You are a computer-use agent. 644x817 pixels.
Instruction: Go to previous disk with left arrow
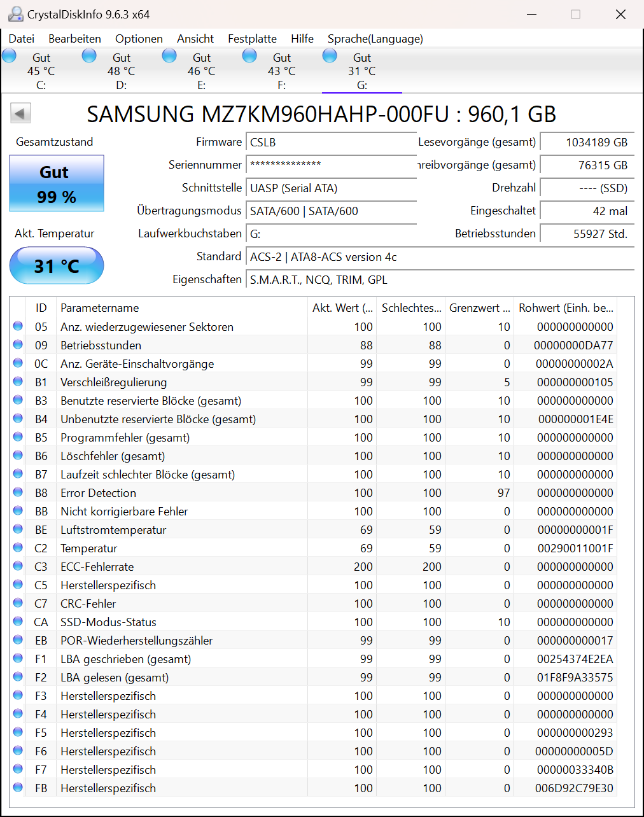(x=20, y=114)
